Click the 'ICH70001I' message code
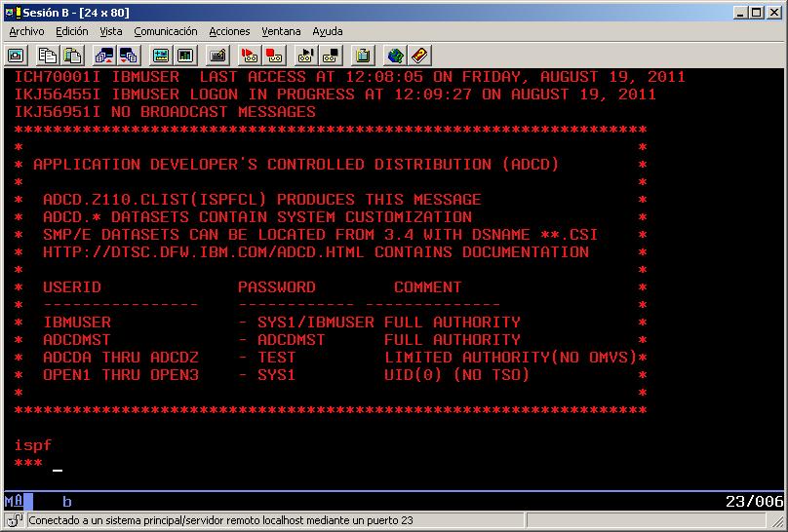This screenshot has height=532, width=788. [x=58, y=77]
